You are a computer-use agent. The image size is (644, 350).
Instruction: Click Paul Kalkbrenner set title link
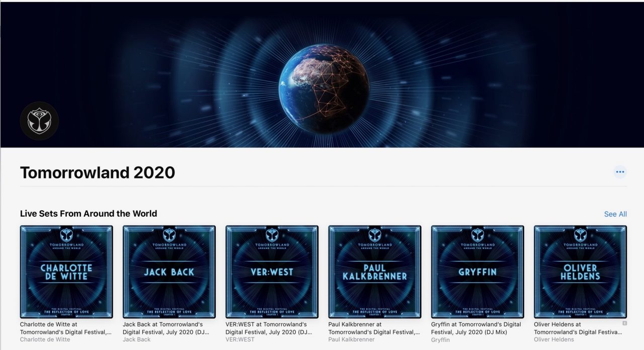pos(374,328)
